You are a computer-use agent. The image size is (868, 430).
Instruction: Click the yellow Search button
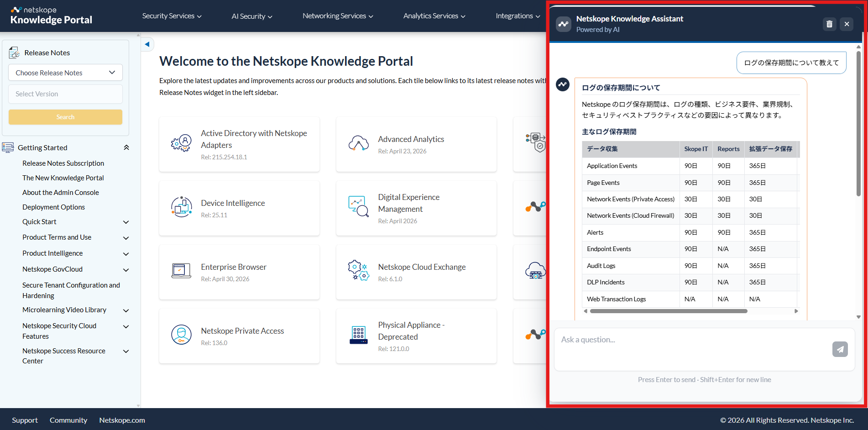tap(65, 117)
